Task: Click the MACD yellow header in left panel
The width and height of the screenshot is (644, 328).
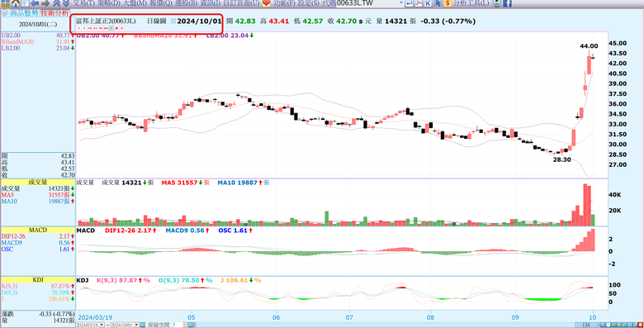Action: pyautogui.click(x=38, y=231)
